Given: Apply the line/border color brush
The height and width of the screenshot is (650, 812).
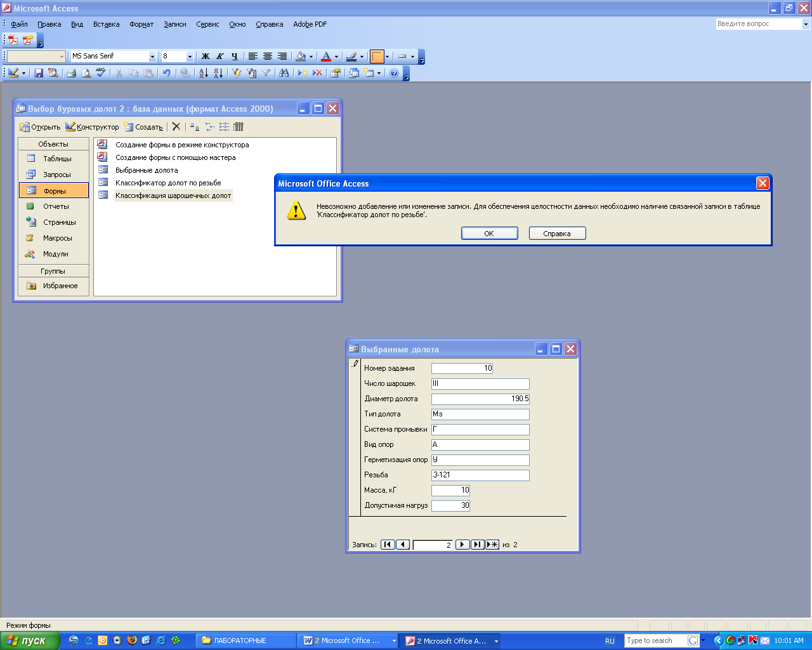Looking at the screenshot, I should (x=351, y=56).
